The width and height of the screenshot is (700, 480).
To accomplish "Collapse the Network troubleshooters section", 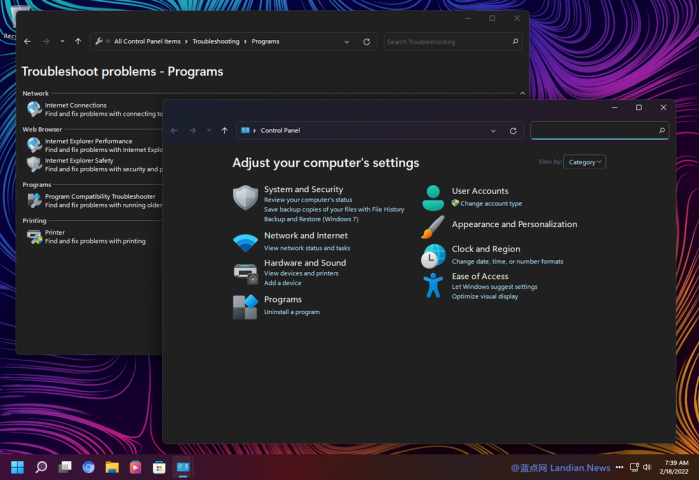I will (521, 93).
